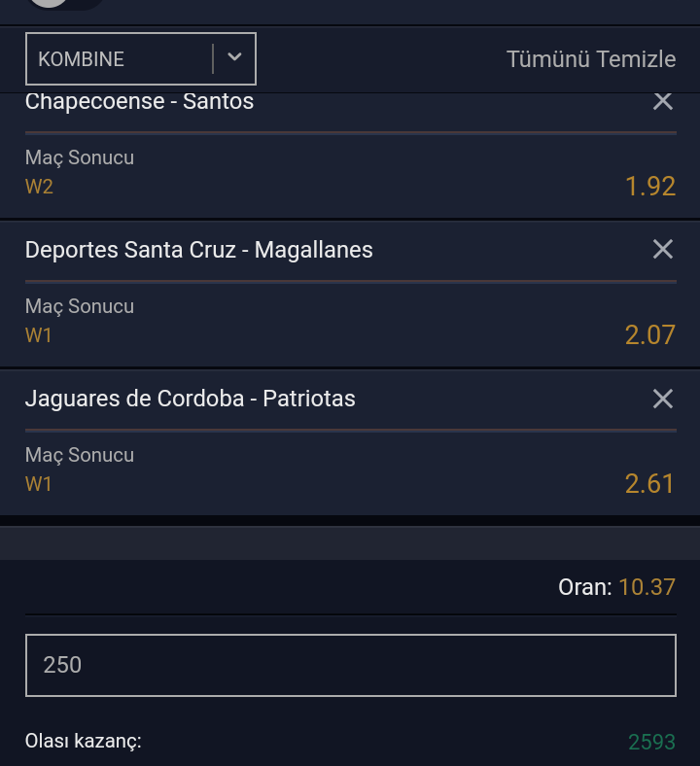Delete the Jaguares de Cordoba - Patriotas selection
The image size is (700, 766).
(x=662, y=399)
